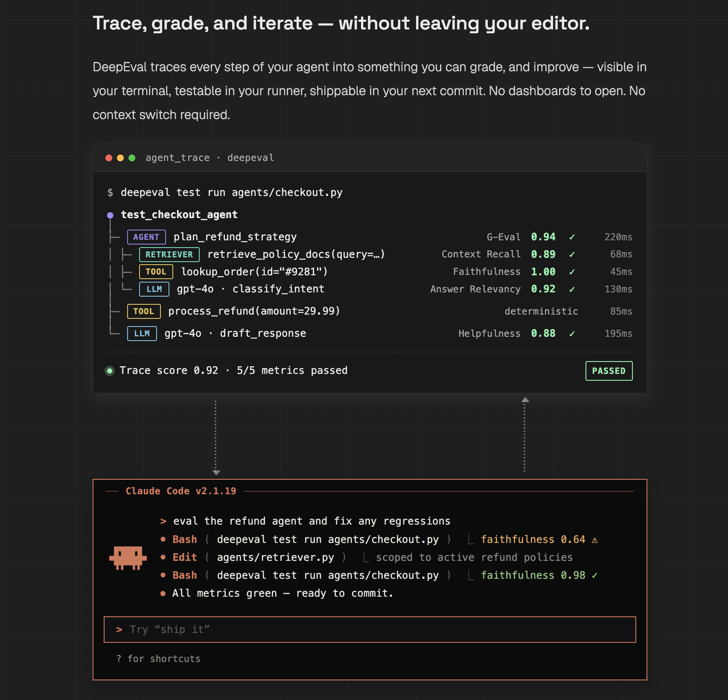
Task: Click the 'deterministic' label
Action: [541, 312]
